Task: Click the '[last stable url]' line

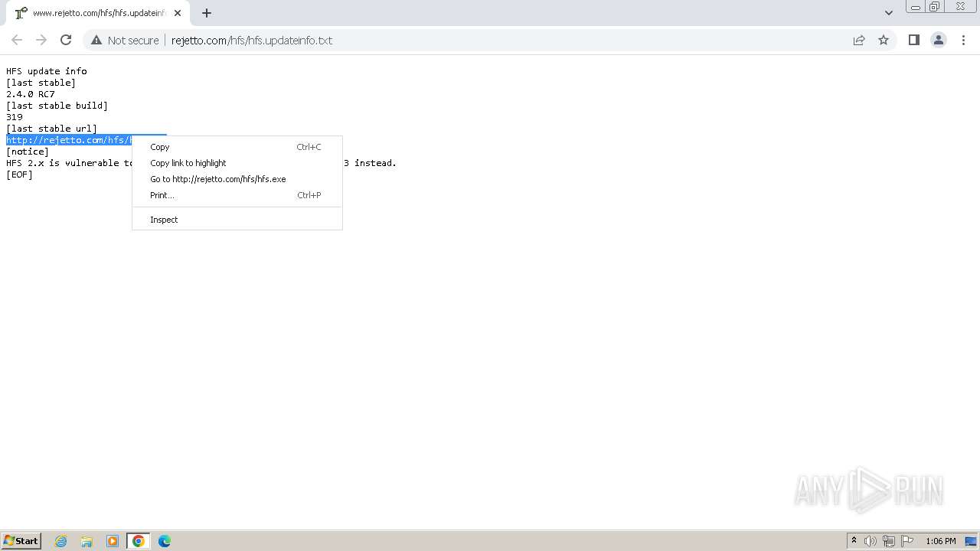Action: click(x=52, y=129)
